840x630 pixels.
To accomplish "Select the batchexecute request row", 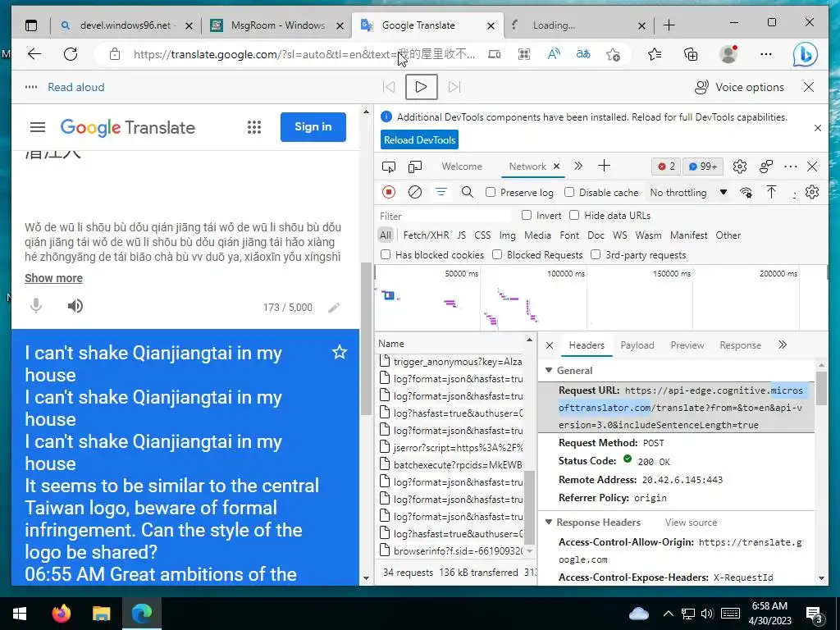I will pyautogui.click(x=451, y=464).
